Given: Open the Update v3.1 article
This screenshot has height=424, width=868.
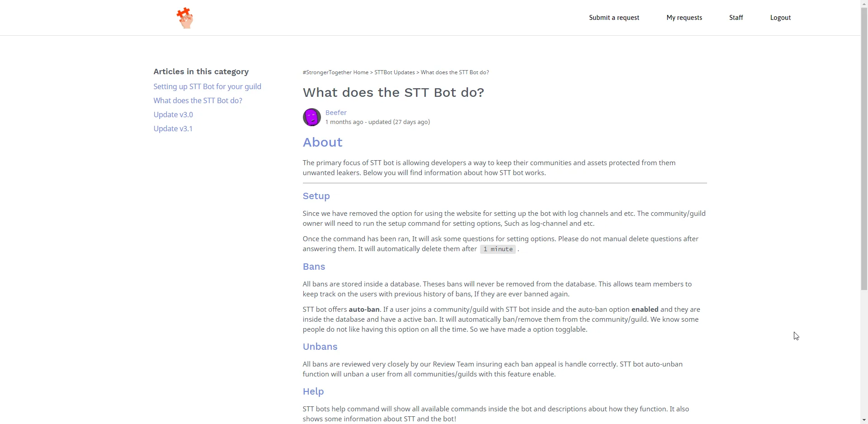Looking at the screenshot, I should [173, 129].
